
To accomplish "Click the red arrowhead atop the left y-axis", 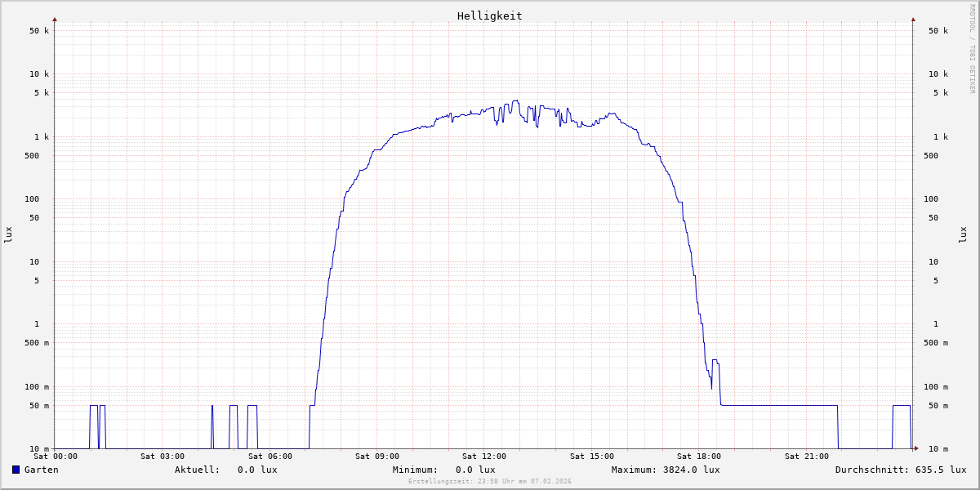I will click(x=55, y=19).
